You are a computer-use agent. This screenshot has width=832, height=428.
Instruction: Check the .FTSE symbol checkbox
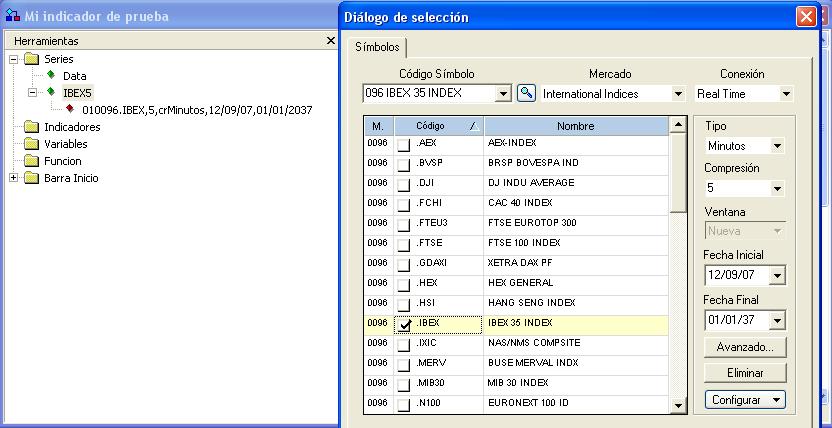pos(404,244)
